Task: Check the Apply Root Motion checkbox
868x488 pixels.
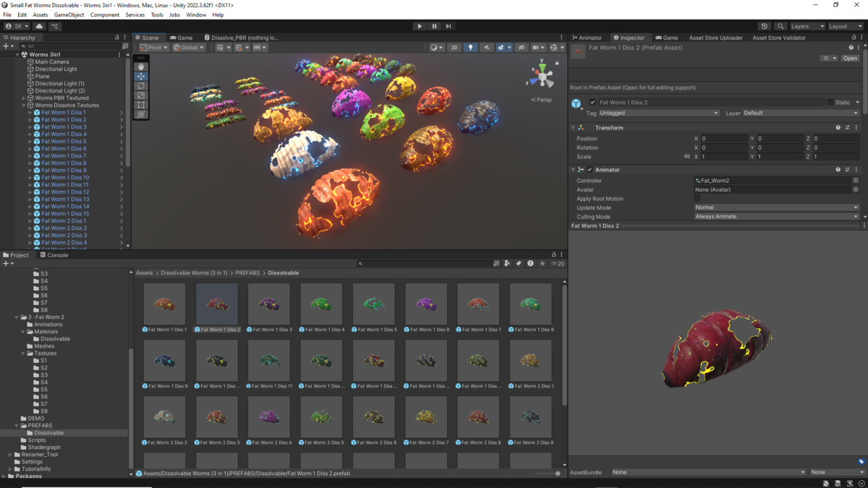Action: [x=697, y=199]
